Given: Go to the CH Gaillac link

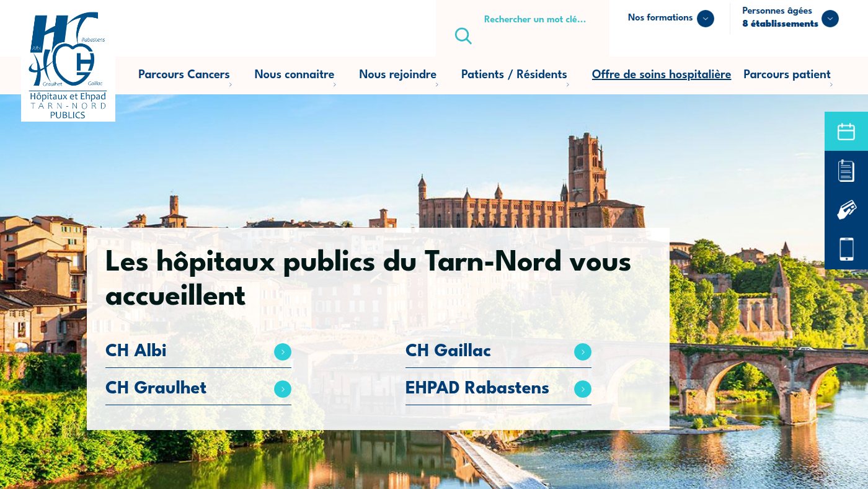Looking at the screenshot, I should 448,351.
